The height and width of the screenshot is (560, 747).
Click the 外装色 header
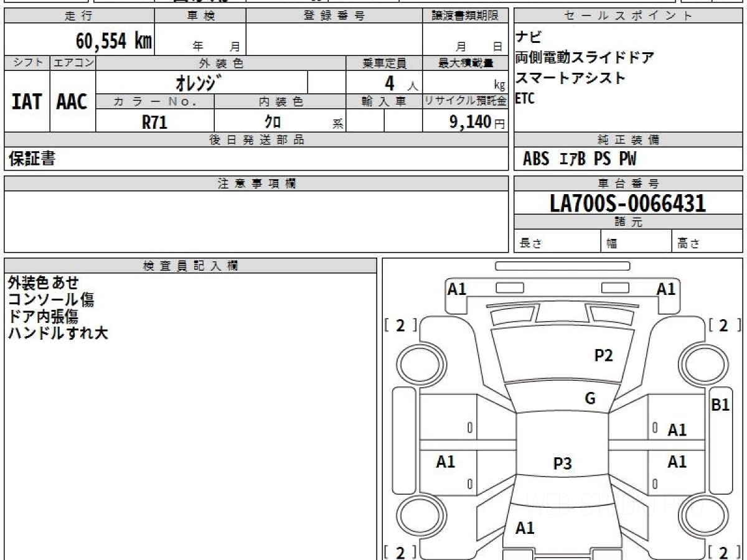[221, 63]
